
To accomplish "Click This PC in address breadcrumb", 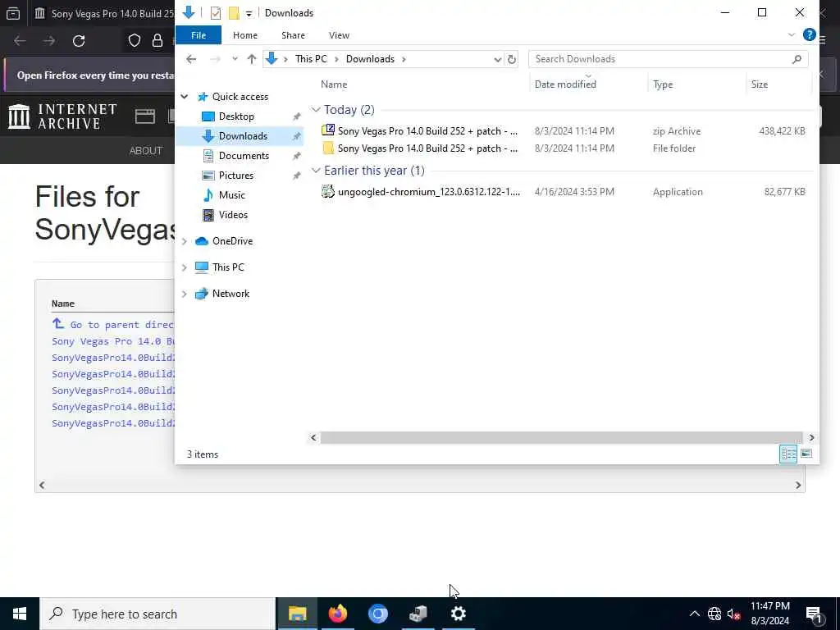I will click(x=311, y=59).
